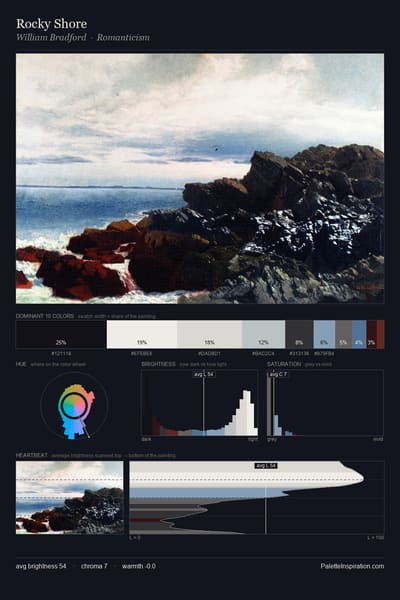400x600 pixels.
Task: Click the PaletteInspiration.com link
Action: pyautogui.click(x=352, y=566)
